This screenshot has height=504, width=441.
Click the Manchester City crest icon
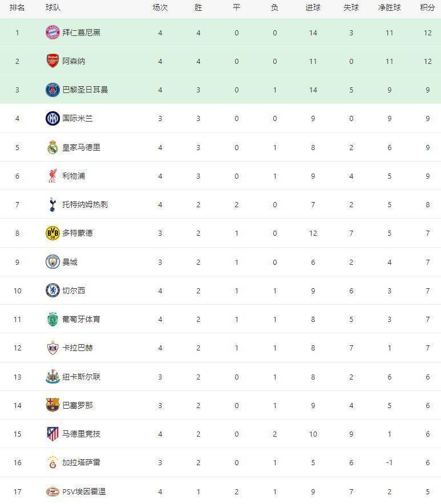(x=52, y=262)
